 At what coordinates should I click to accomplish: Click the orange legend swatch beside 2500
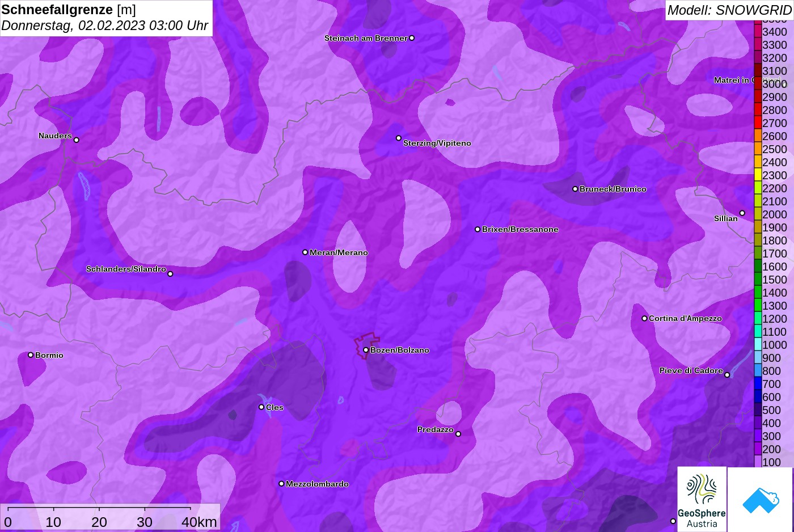pyautogui.click(x=758, y=149)
